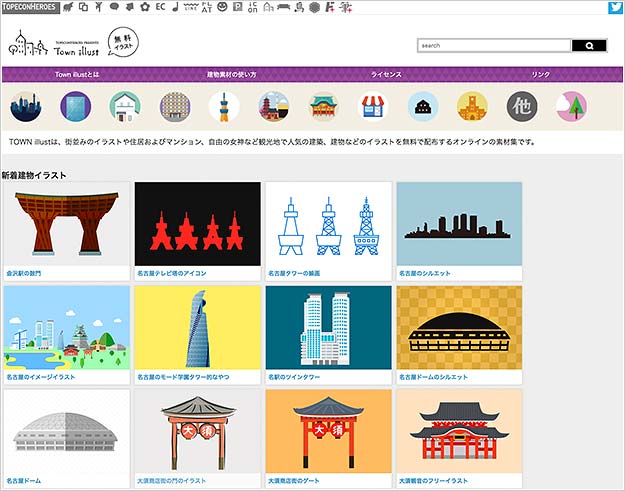Screen dimensions: 625x491
Task: Select the apartment block category icon
Action: coord(175,106)
